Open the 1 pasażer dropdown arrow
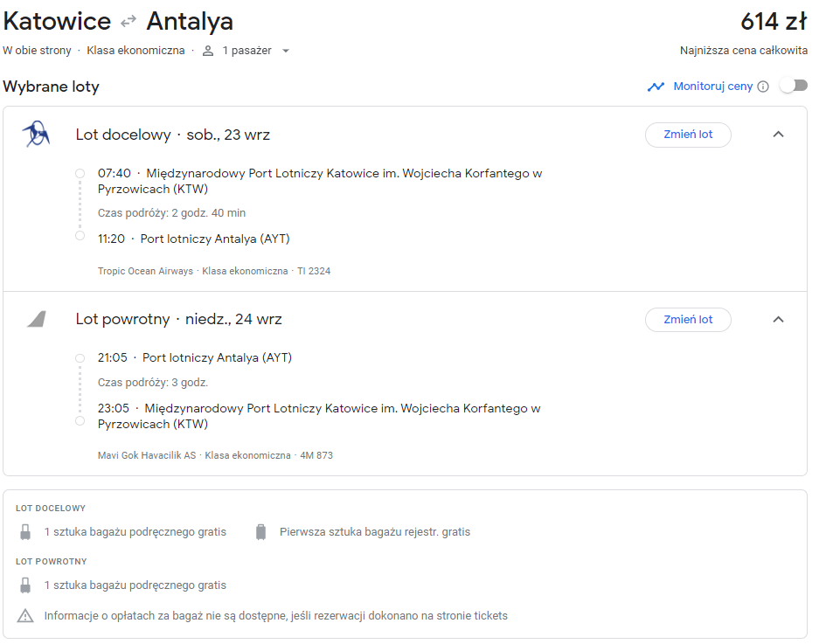Screen dimensions: 819x644 point(286,52)
